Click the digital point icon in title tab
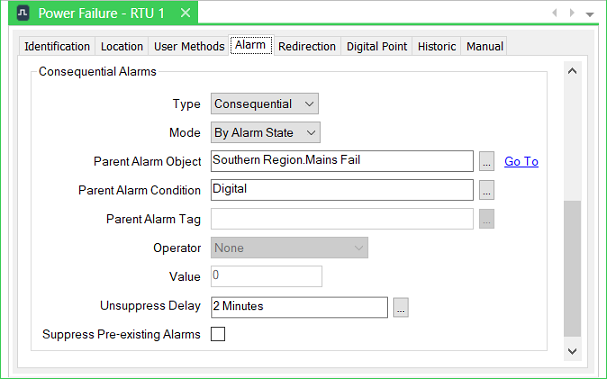 23,13
